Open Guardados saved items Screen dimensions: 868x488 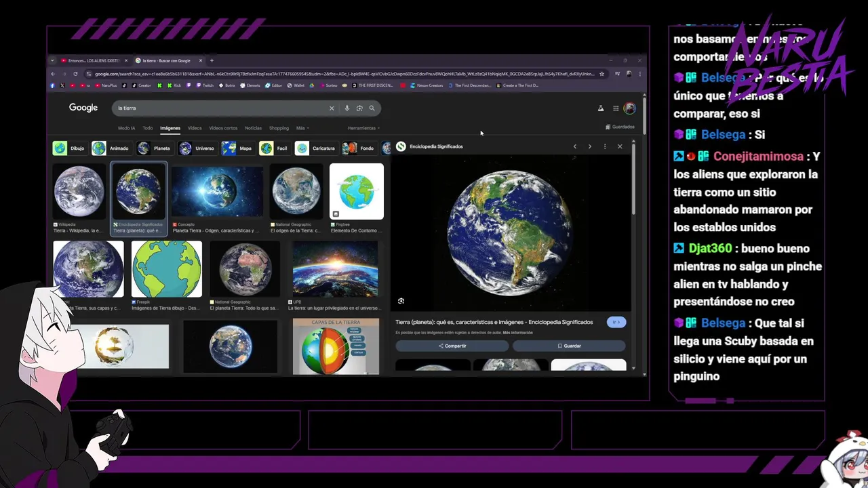tap(620, 127)
